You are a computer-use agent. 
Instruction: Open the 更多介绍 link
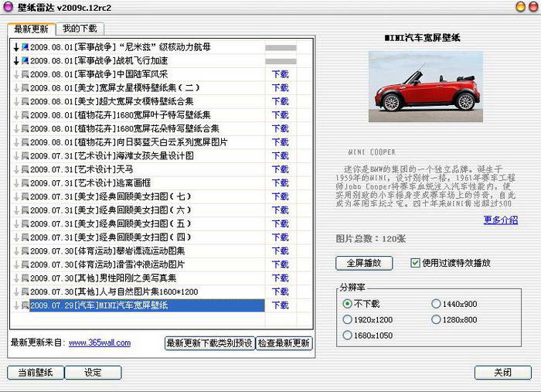501,220
